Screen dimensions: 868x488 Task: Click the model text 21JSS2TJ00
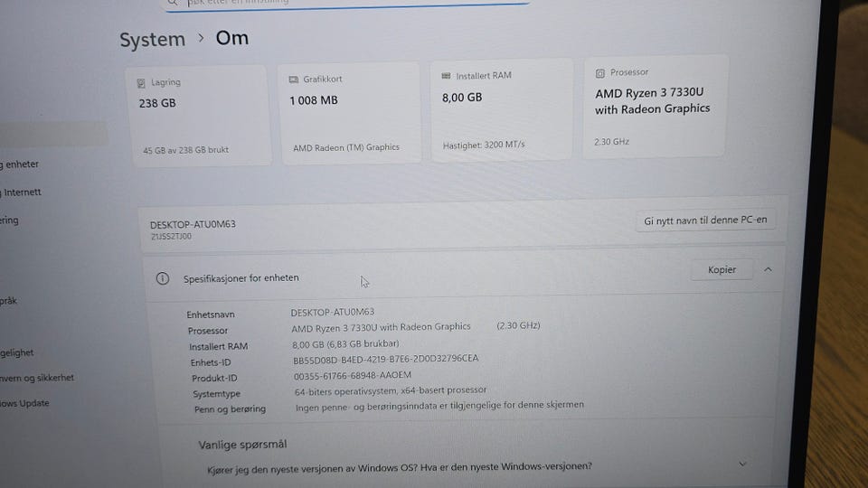(x=171, y=236)
